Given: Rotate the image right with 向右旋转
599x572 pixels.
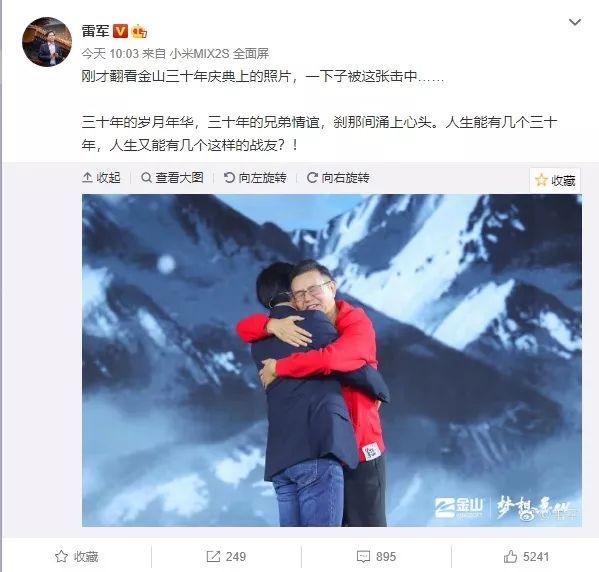Looking at the screenshot, I should [x=338, y=178].
